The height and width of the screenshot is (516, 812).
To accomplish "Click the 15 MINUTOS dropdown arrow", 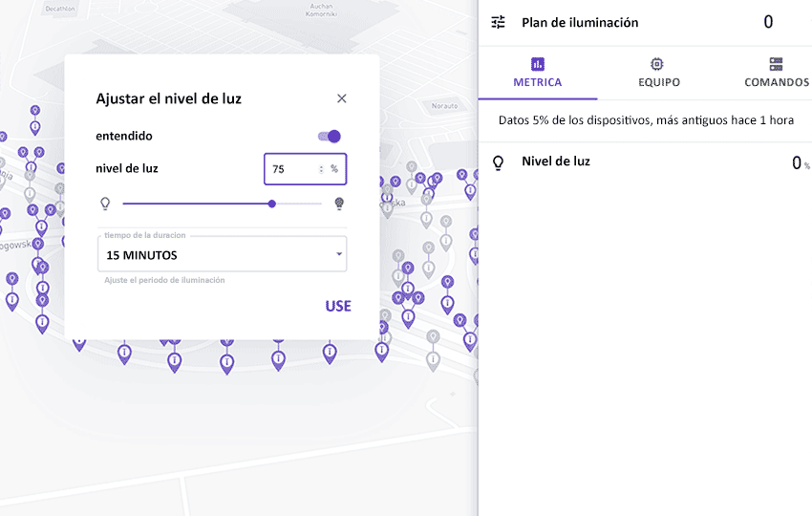I will 339,254.
